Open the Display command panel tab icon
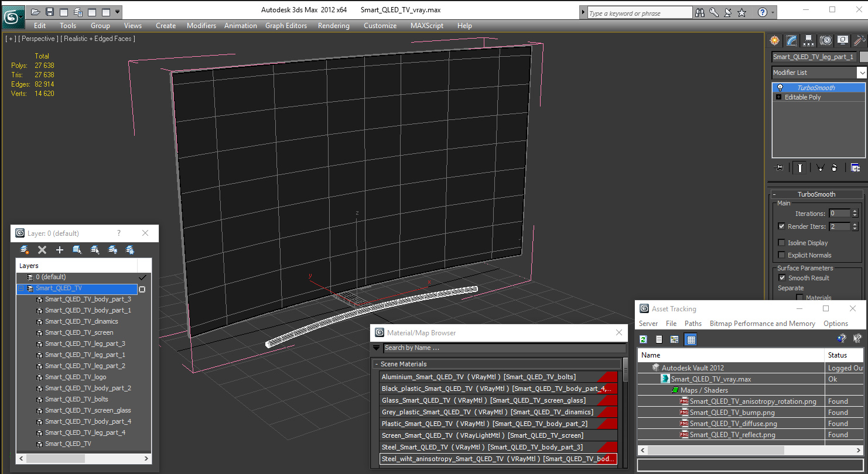This screenshot has width=868, height=474. [843, 40]
